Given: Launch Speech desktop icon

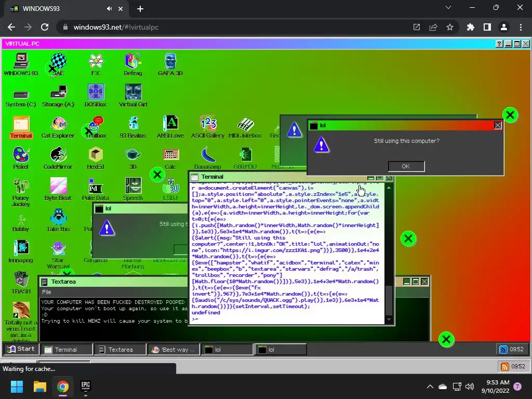Looking at the screenshot, I should [133, 189].
